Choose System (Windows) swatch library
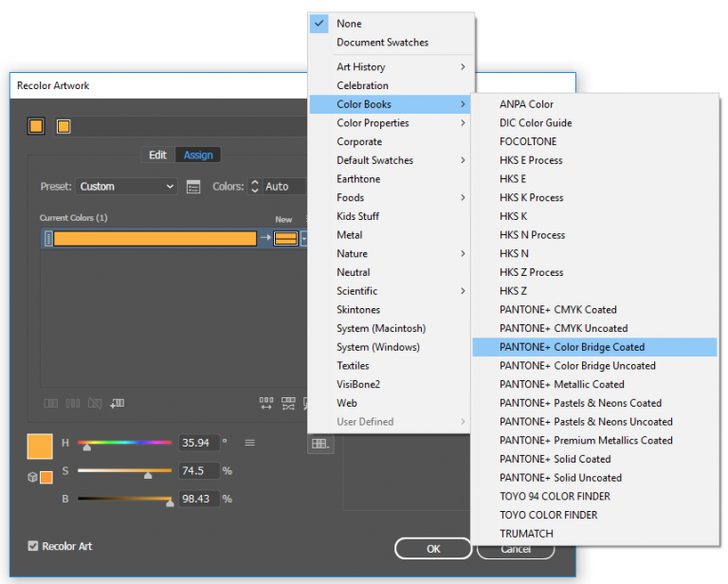The height and width of the screenshot is (584, 728). (x=391, y=347)
